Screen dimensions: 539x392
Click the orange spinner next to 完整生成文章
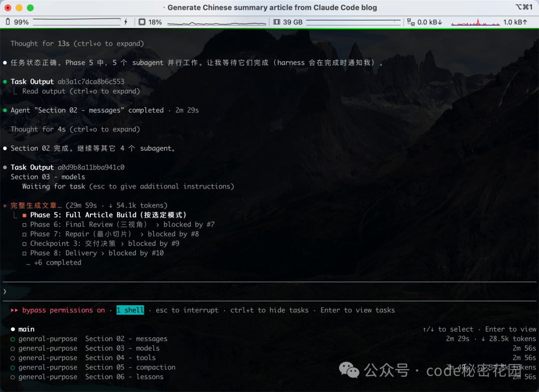5,206
